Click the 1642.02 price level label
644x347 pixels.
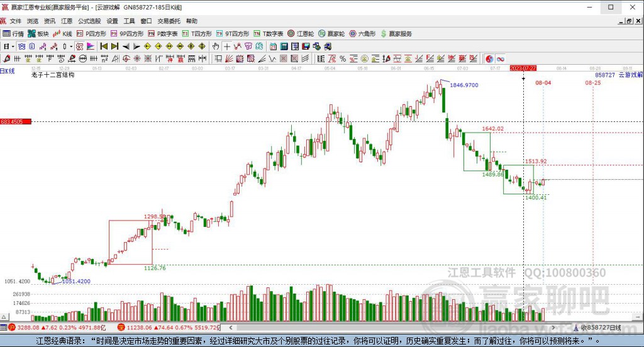tap(493, 128)
